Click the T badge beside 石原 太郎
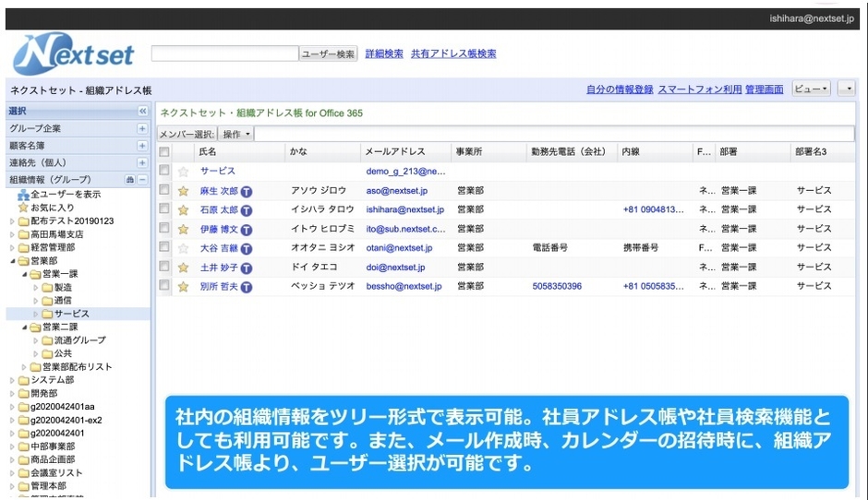 [x=247, y=210]
